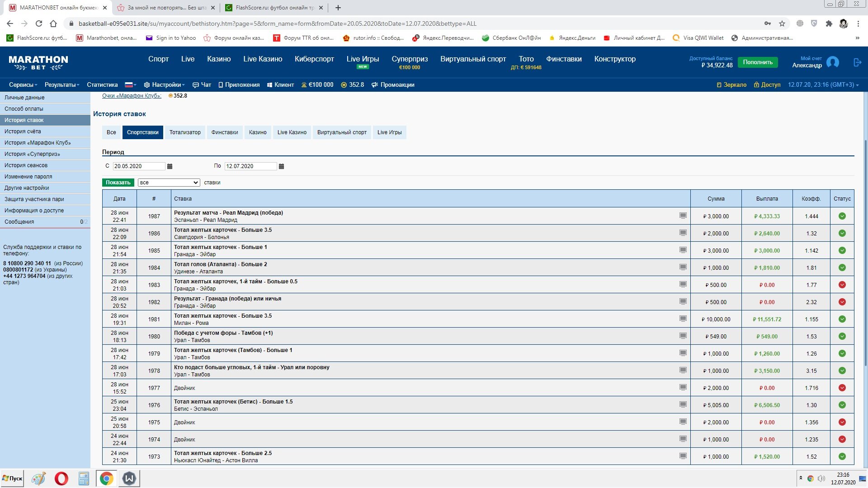Expand the language flag selector

click(130, 84)
